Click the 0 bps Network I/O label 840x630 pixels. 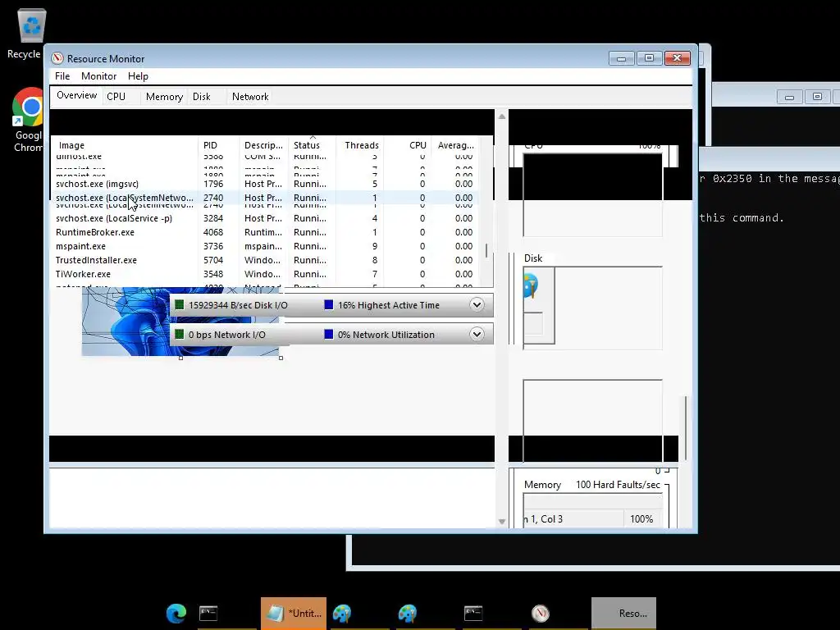point(226,335)
